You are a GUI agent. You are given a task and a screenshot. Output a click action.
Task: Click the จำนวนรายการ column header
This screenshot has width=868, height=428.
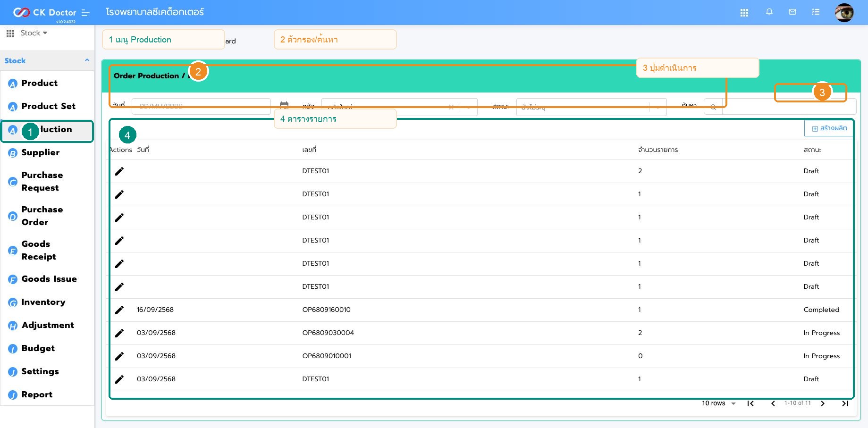pyautogui.click(x=658, y=150)
